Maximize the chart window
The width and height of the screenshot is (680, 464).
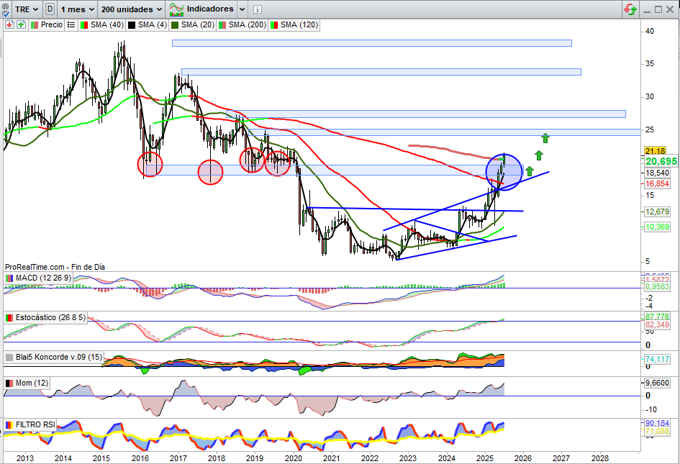point(658,10)
